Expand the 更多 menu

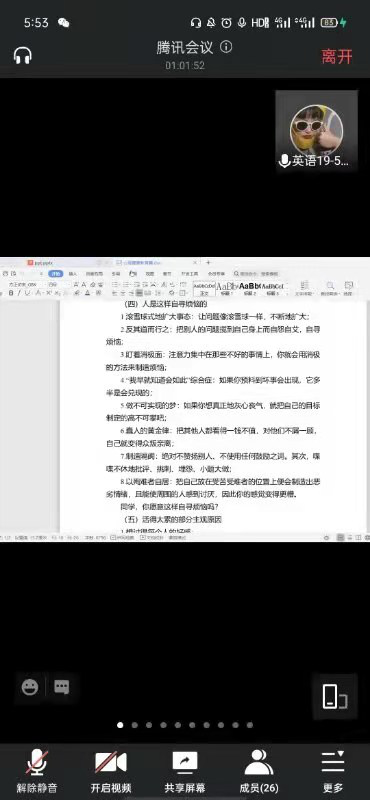tap(333, 771)
